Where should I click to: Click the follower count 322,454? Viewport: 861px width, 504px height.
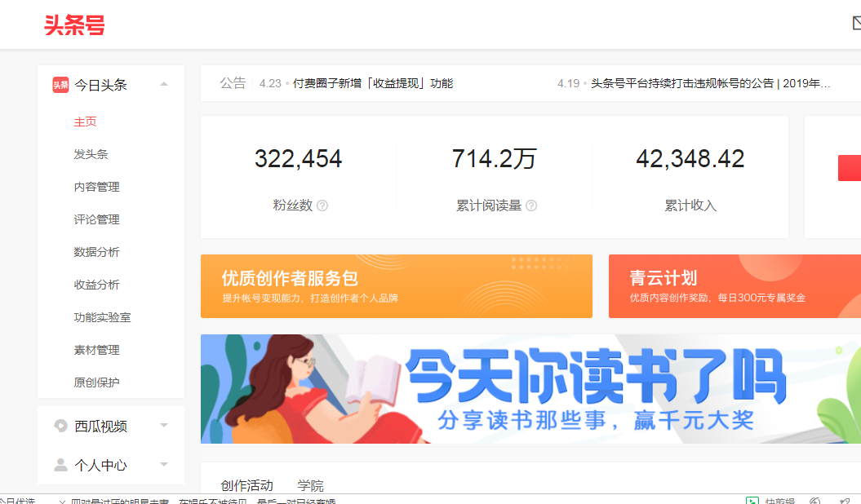tap(298, 159)
